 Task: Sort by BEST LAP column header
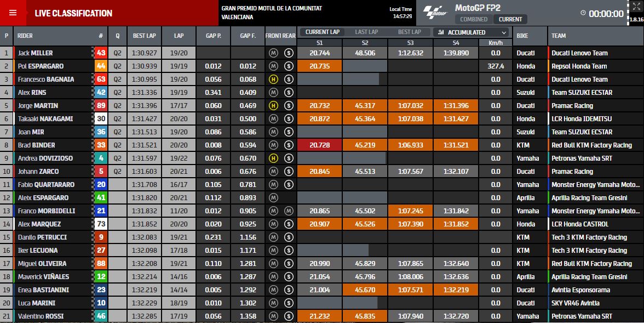[144, 36]
